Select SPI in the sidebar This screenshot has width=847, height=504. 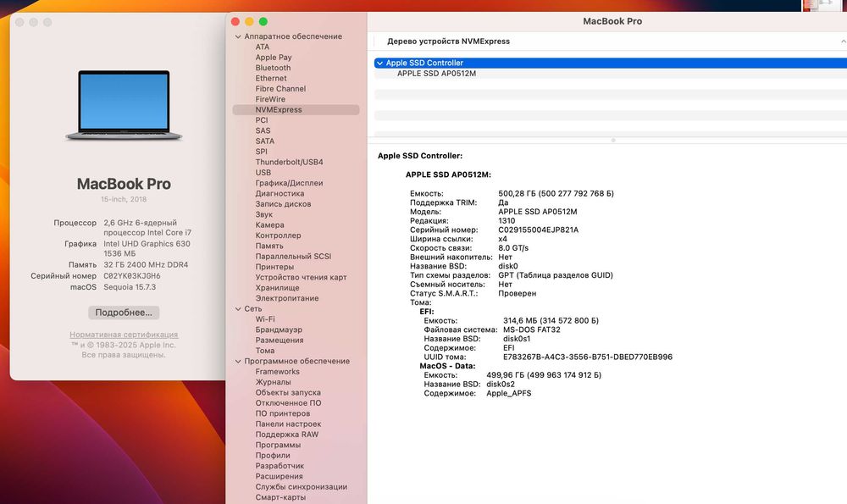[261, 152]
